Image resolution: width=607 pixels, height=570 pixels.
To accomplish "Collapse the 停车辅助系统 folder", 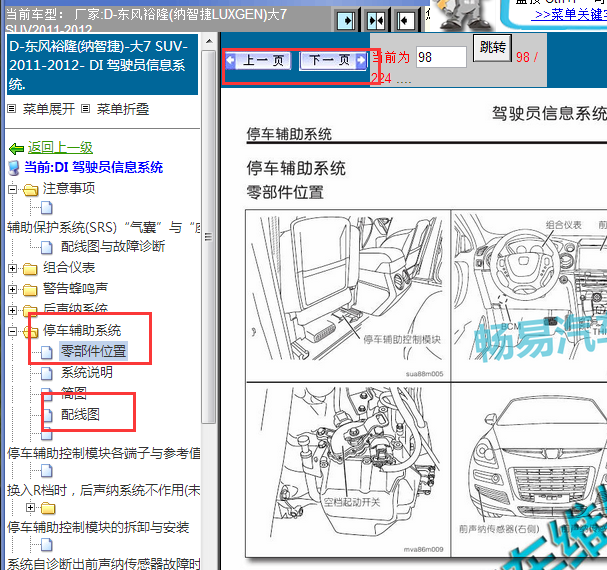I will [12, 331].
